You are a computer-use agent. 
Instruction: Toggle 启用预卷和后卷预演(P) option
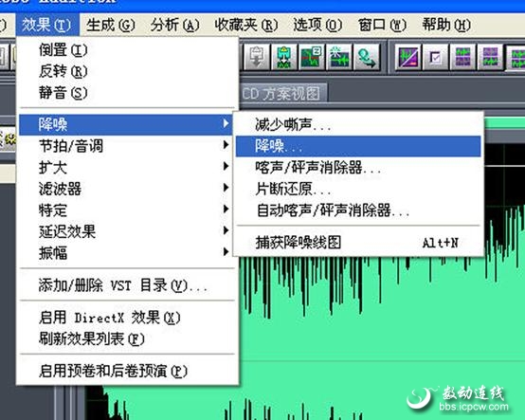coord(126,371)
